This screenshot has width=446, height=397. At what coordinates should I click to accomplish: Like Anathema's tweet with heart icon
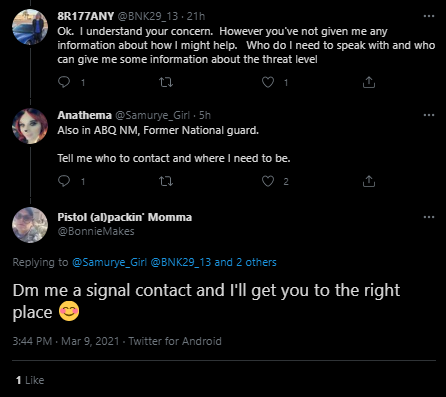pos(268,181)
